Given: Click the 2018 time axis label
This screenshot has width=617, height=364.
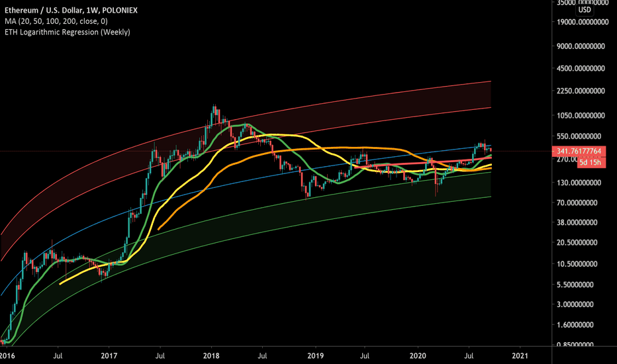Looking at the screenshot, I should [211, 356].
